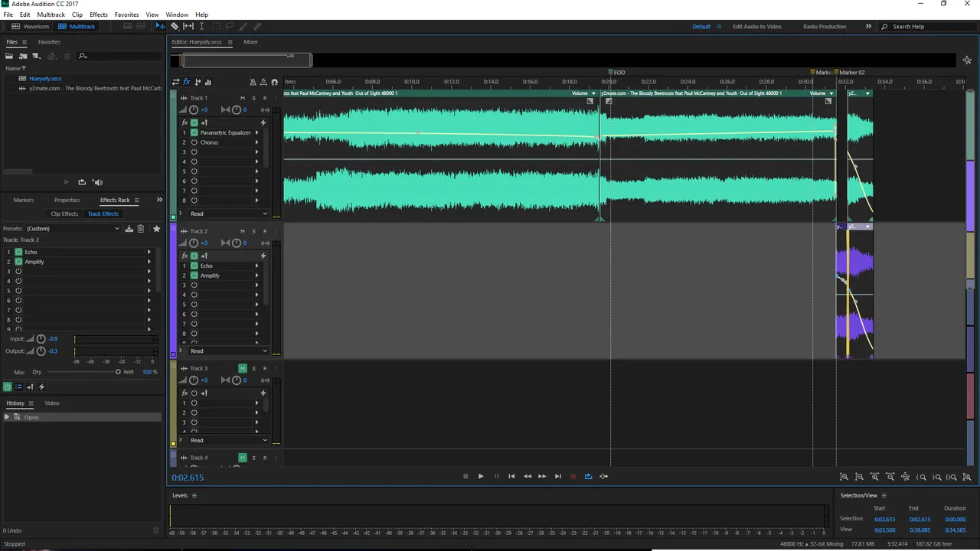The width and height of the screenshot is (980, 551).
Task: Select the Move tool in the toolbar
Action: click(160, 26)
